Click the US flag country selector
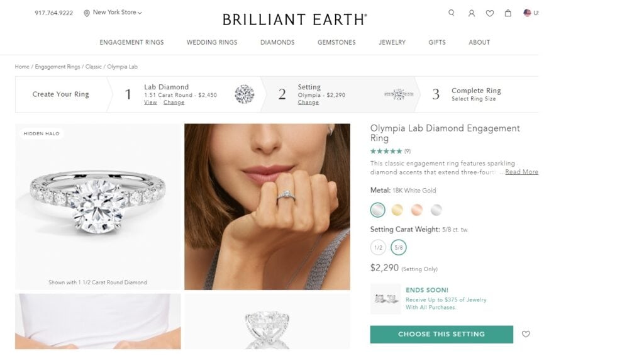 tap(528, 13)
